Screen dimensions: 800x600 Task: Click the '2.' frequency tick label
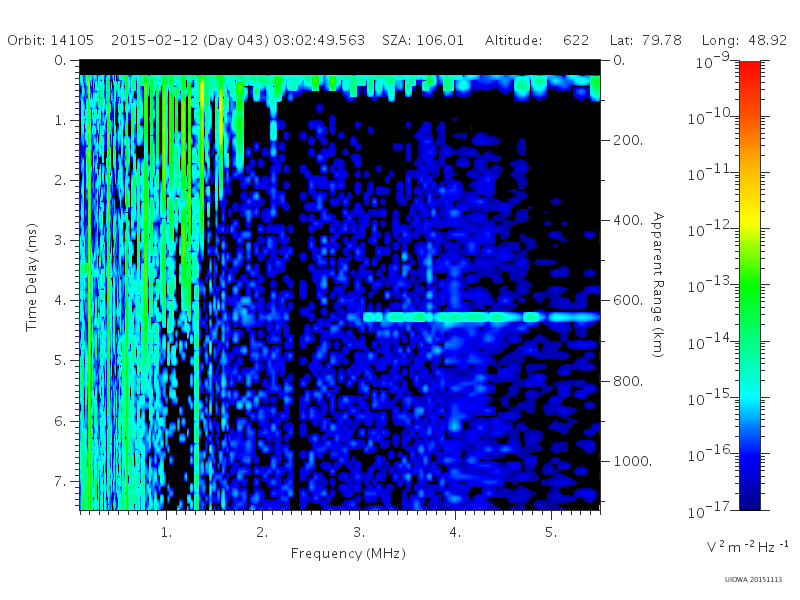pos(262,533)
